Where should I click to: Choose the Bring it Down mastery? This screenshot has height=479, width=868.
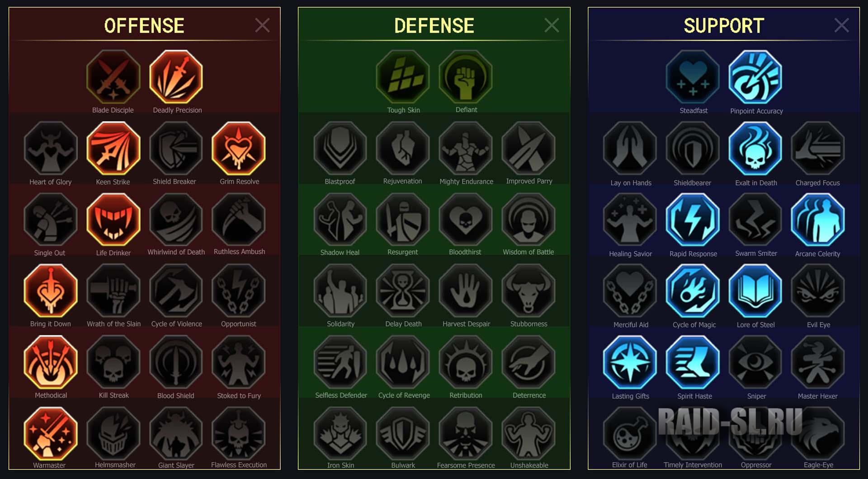(50, 291)
